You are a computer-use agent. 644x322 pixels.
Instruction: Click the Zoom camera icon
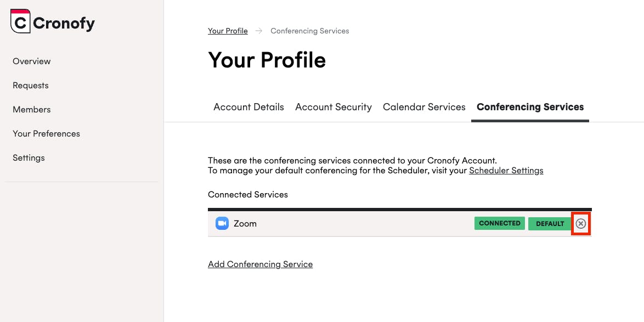coord(222,223)
